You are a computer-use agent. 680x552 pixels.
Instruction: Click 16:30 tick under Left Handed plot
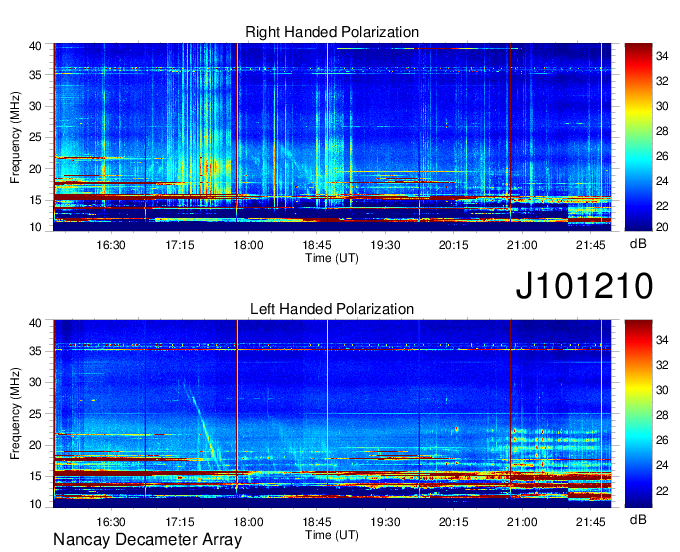[111, 522]
